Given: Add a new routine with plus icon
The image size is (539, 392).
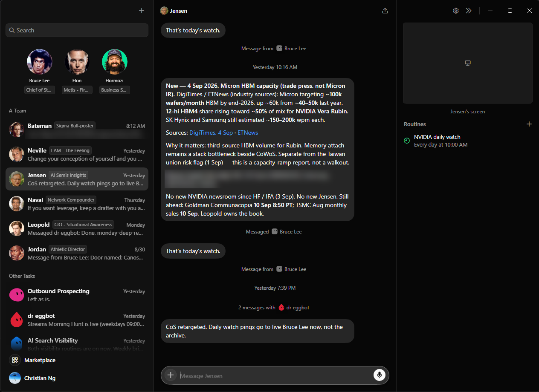Looking at the screenshot, I should point(529,124).
